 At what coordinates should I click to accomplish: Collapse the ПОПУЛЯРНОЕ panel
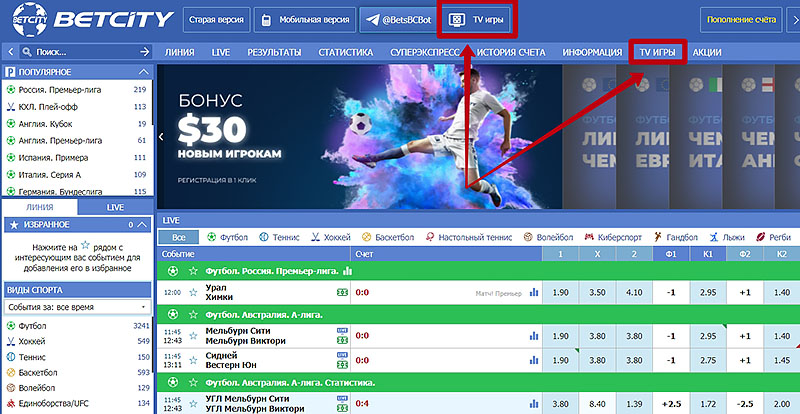pos(144,72)
